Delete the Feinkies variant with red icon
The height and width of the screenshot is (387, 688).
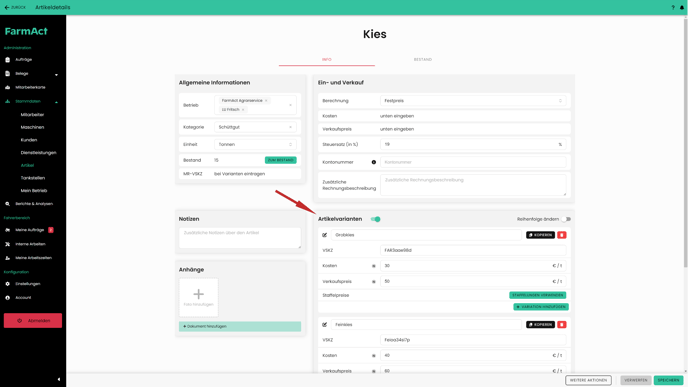coord(562,325)
